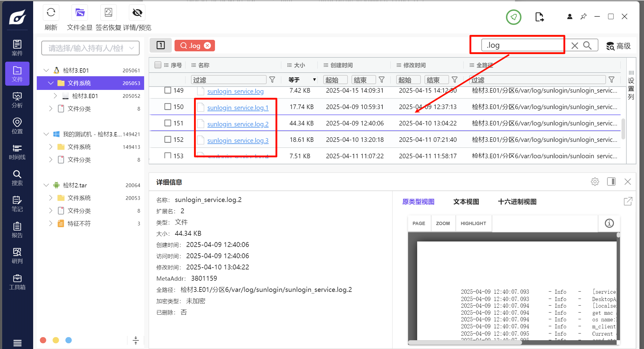Screen dimensions: 644x349
Task: Expand 文件分类 under 检材2.tar
Action: [x=50, y=211]
